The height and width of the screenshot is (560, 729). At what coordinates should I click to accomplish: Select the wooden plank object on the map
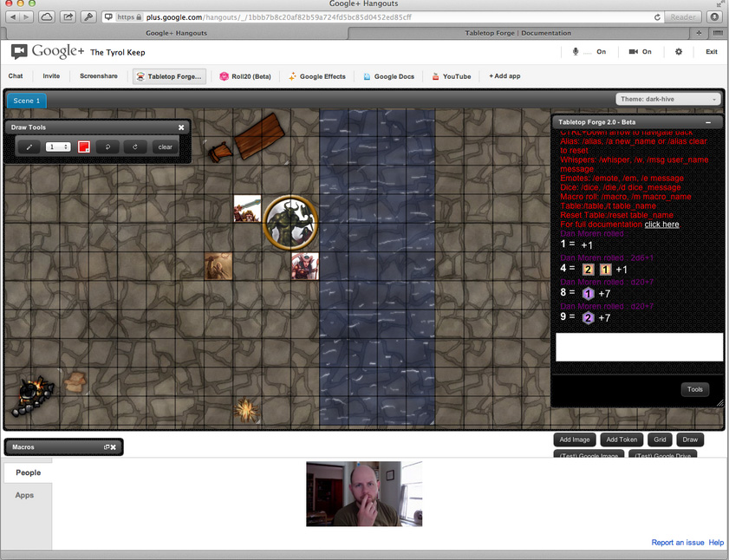click(259, 135)
